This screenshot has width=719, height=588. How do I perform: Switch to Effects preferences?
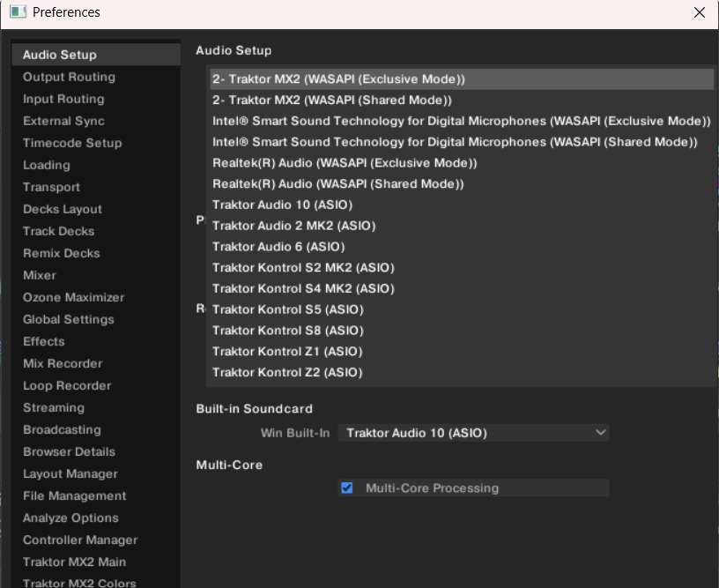pyautogui.click(x=96, y=341)
